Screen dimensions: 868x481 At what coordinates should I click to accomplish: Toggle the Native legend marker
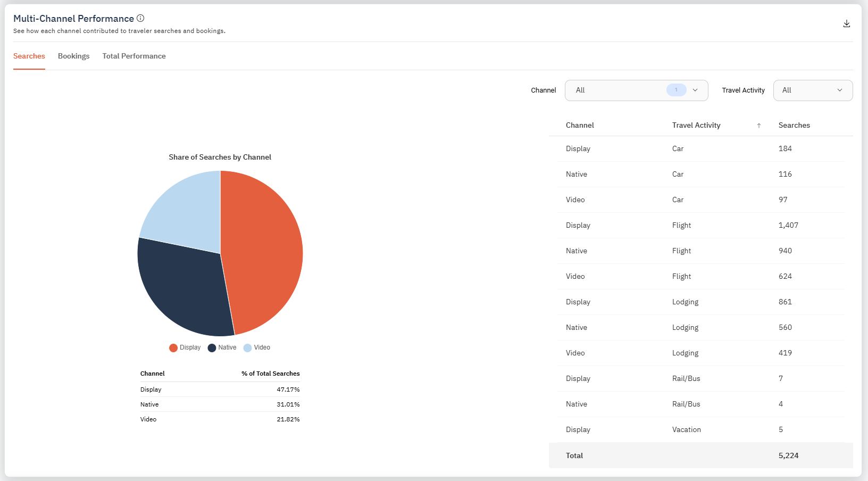point(212,348)
